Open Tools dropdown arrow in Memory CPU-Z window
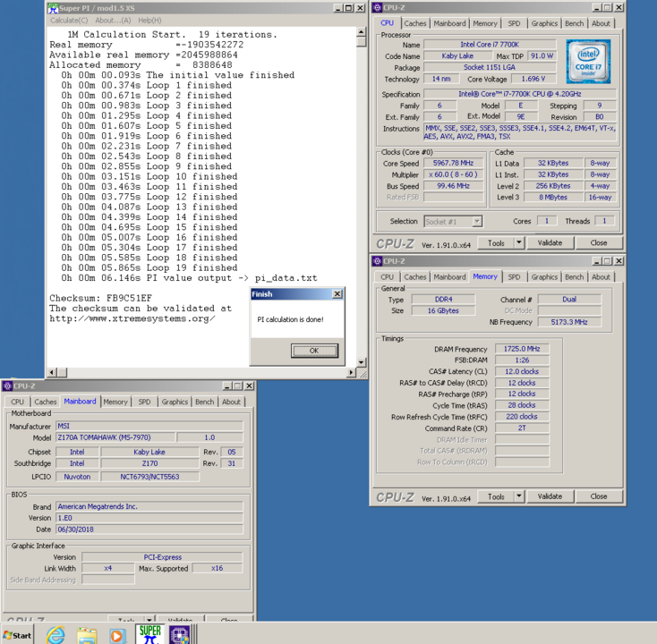This screenshot has width=657, height=644. pos(519,496)
